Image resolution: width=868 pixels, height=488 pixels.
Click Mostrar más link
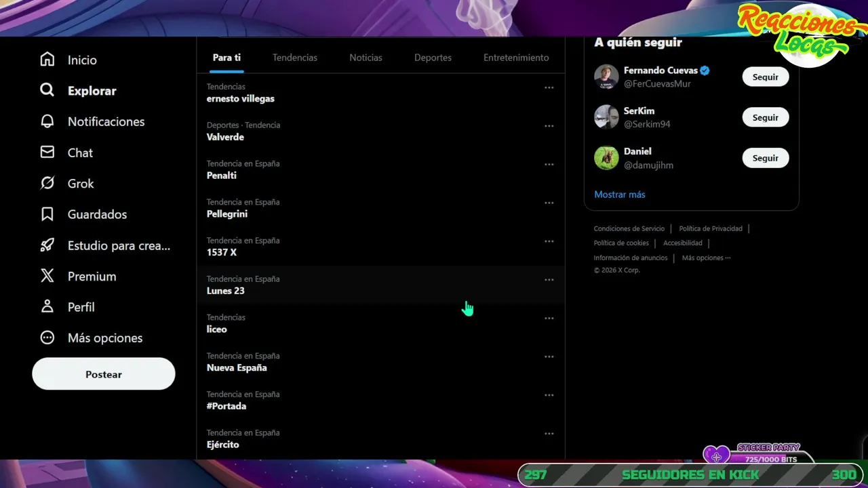pyautogui.click(x=620, y=195)
